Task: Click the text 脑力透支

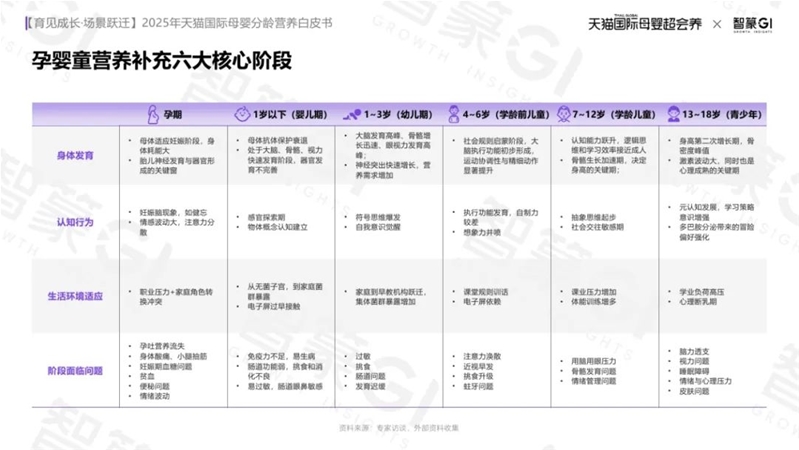Action: pos(694,352)
